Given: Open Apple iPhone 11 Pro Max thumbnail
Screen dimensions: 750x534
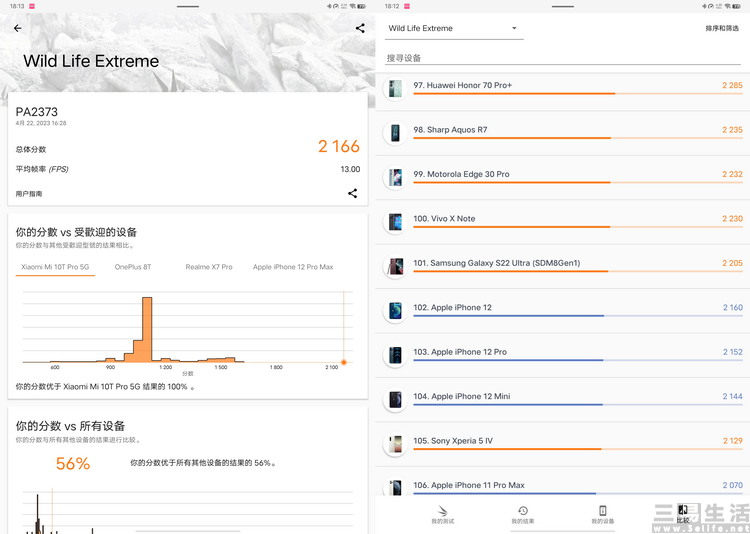Looking at the screenshot, I should click(395, 487).
